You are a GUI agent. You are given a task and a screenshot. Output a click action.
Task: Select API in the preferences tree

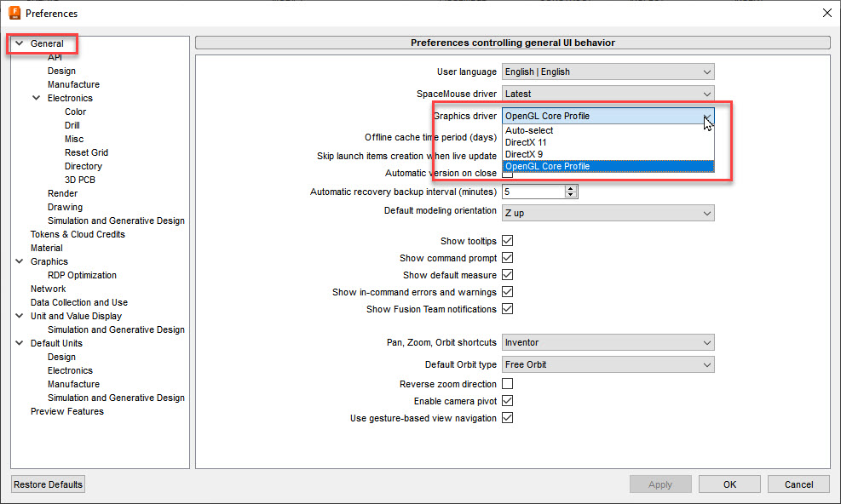click(55, 57)
